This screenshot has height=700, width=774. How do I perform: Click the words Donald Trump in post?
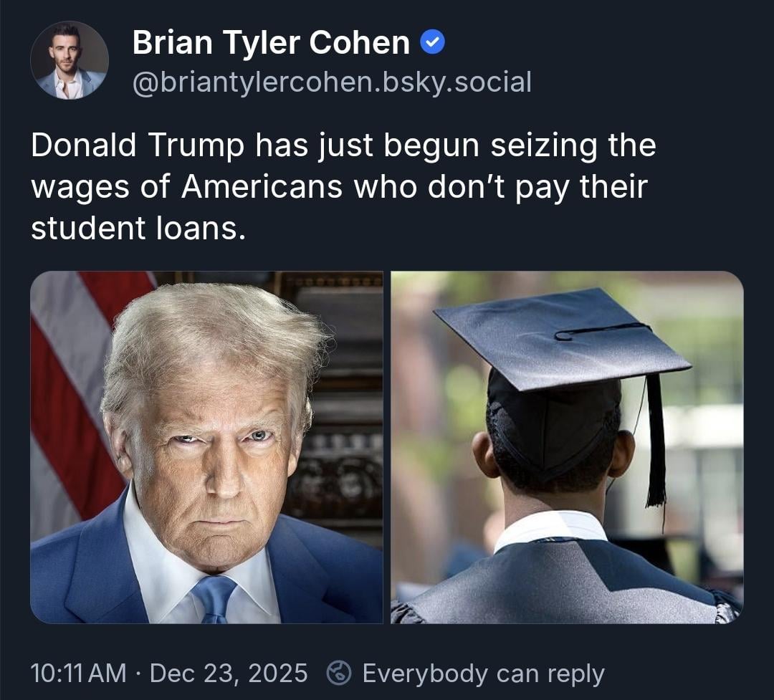[137, 145]
